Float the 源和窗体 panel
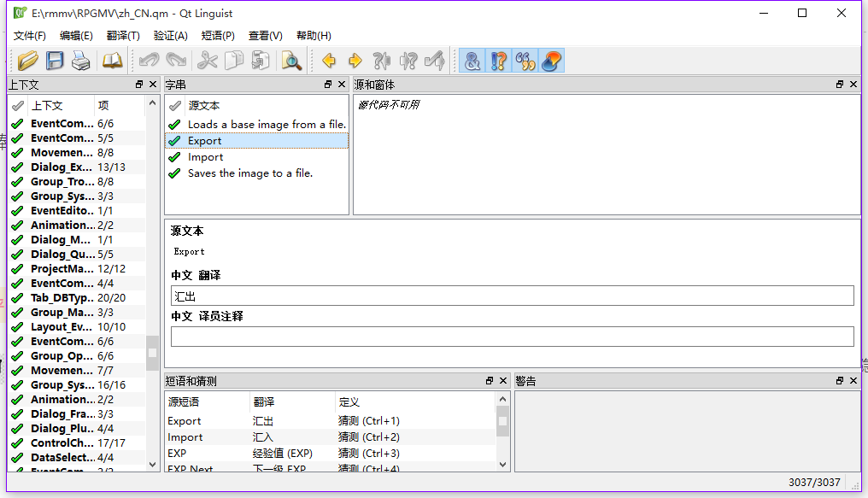 (x=840, y=84)
